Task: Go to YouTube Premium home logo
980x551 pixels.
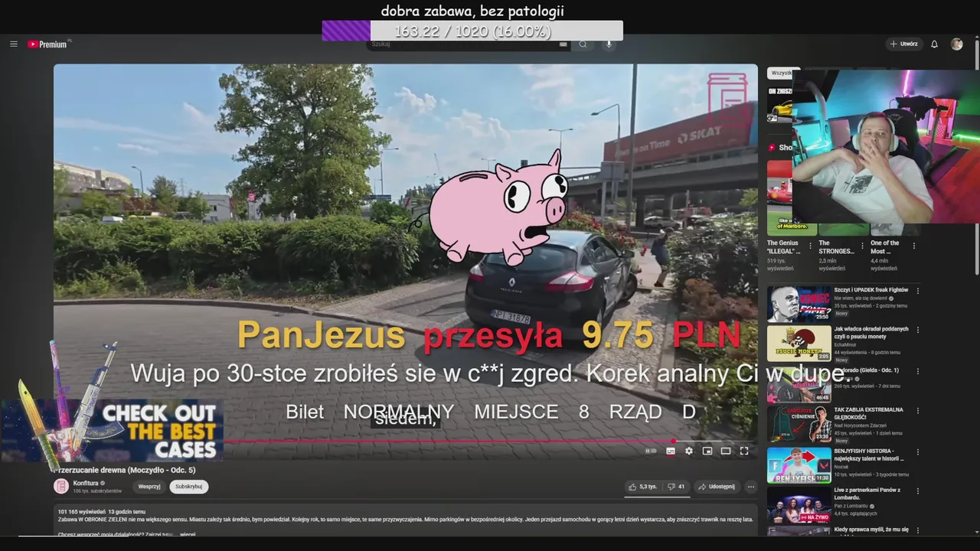Action: point(49,44)
